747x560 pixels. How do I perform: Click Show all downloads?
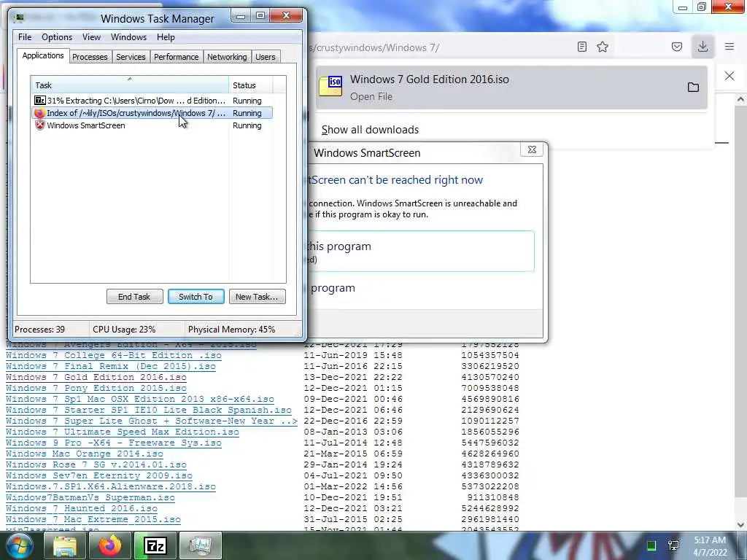point(370,130)
